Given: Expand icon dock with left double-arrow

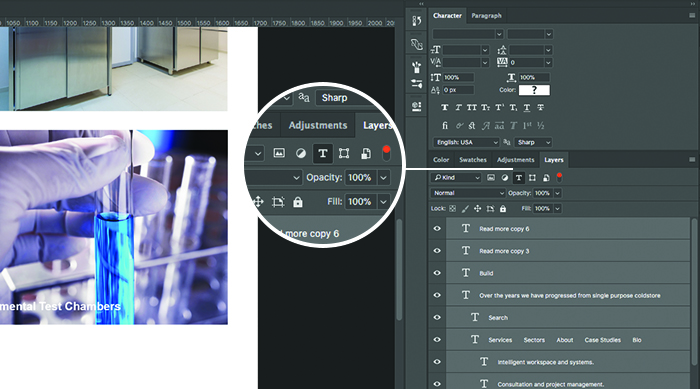Looking at the screenshot, I should click(x=421, y=4).
